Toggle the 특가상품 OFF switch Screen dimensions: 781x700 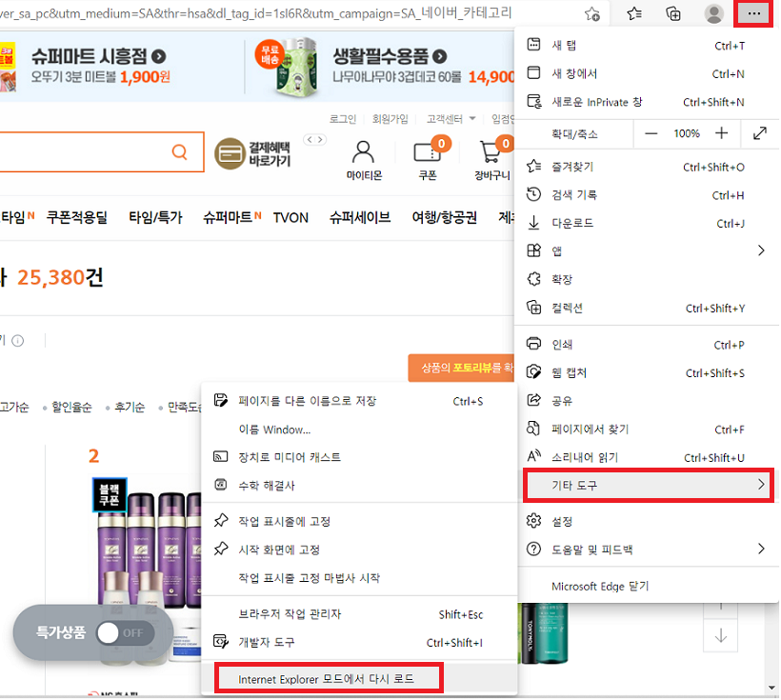tap(125, 633)
